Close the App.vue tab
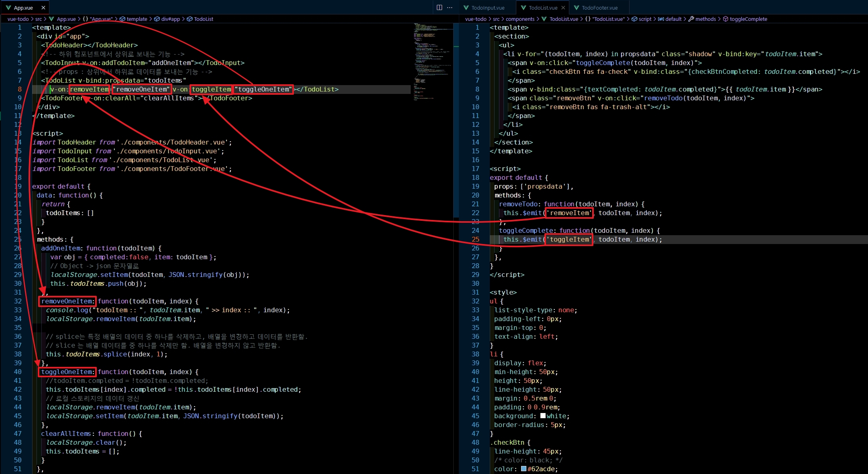The image size is (868, 474). pos(43,8)
